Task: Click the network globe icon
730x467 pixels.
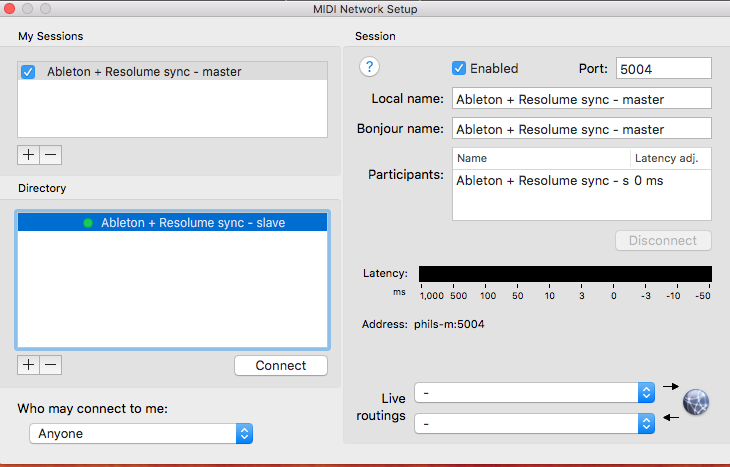Action: point(696,402)
